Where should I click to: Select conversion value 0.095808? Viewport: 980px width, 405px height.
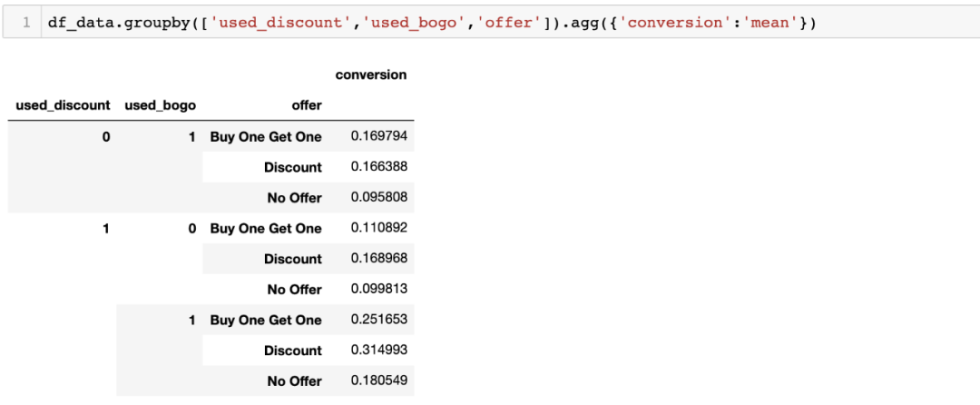379,197
